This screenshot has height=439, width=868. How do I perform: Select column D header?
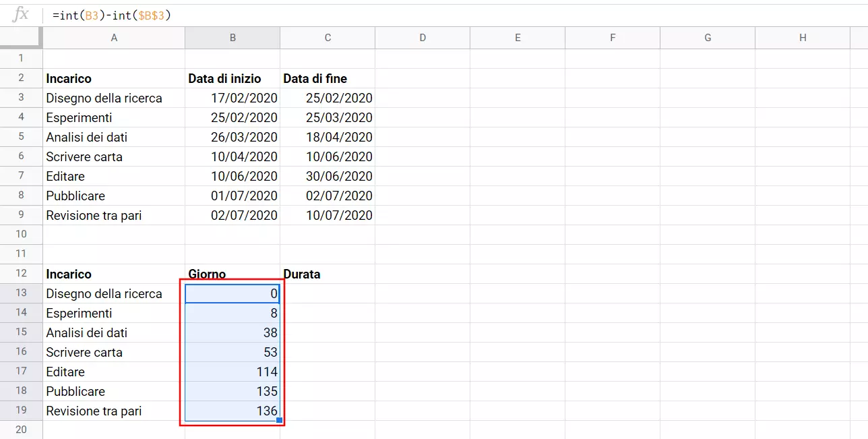pyautogui.click(x=423, y=38)
